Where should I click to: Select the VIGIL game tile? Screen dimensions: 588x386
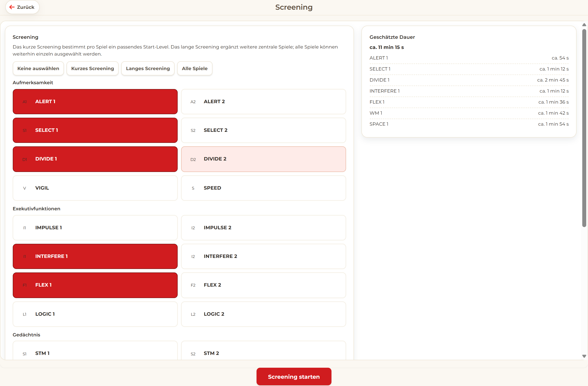click(95, 188)
